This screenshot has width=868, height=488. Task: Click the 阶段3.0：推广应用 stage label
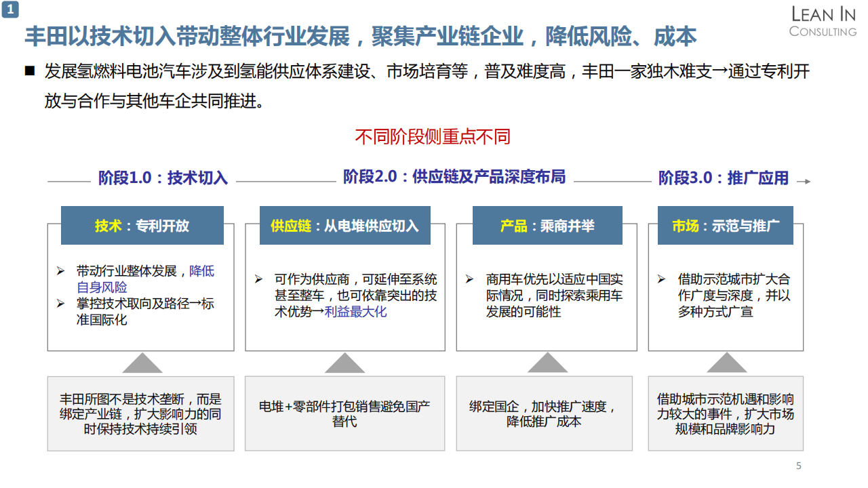pyautogui.click(x=724, y=178)
